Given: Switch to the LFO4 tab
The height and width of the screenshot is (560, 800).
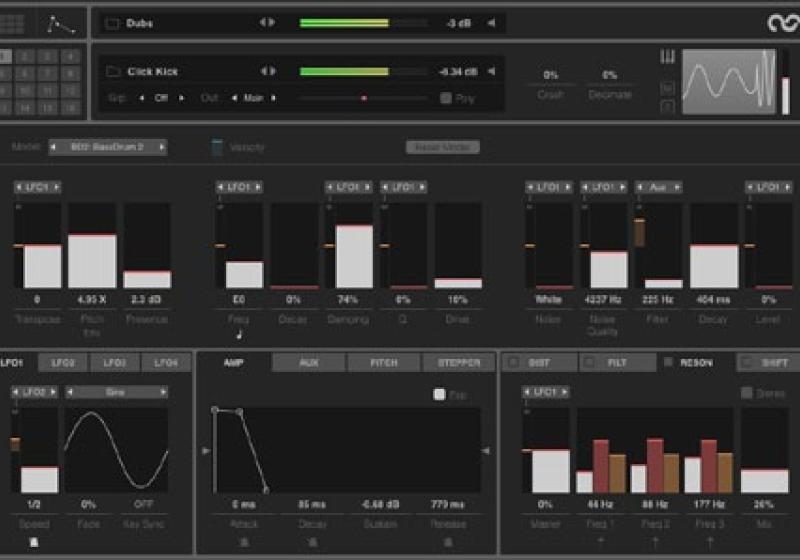Looking at the screenshot, I should pos(166,363).
